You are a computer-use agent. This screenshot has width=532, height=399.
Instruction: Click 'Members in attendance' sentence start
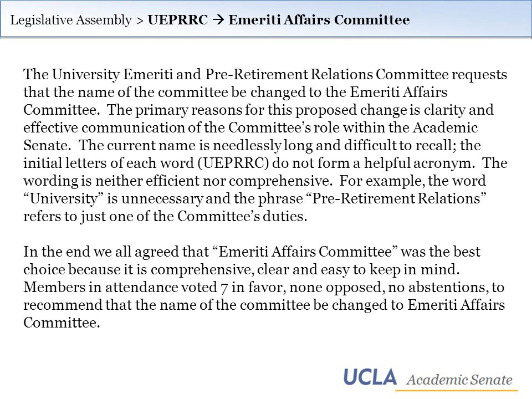click(x=101, y=288)
